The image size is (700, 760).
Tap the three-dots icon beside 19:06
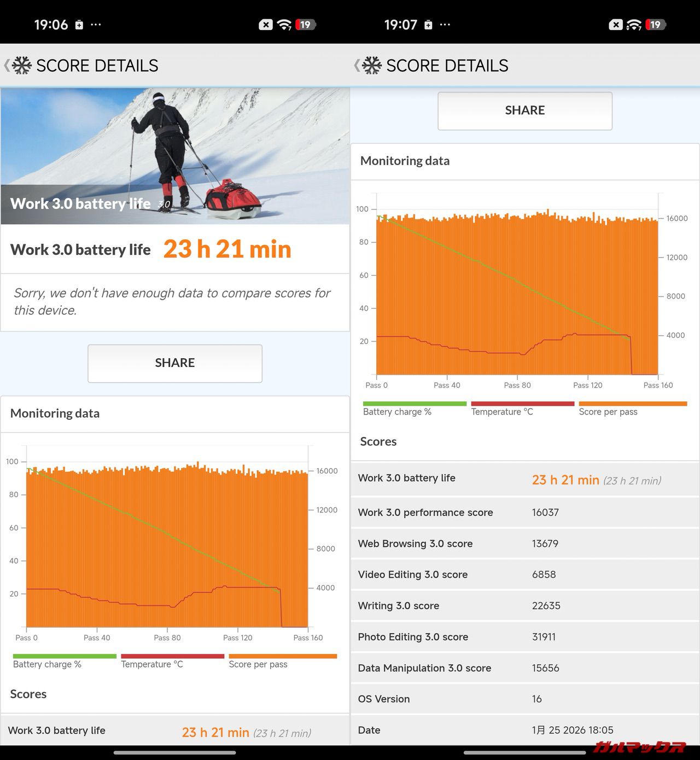96,25
